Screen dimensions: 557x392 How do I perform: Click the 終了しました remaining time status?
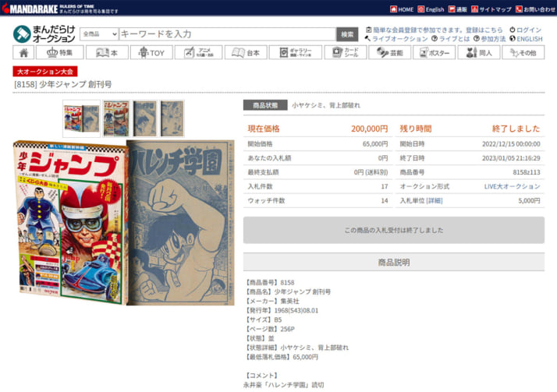516,129
